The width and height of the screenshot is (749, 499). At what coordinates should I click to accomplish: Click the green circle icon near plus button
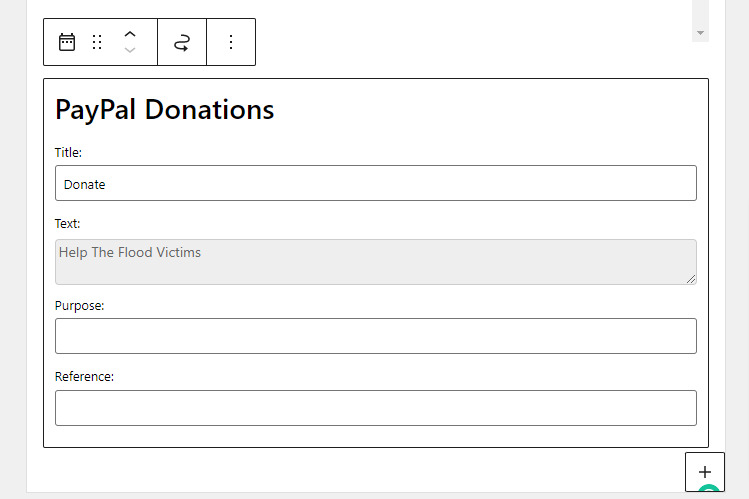pos(709,488)
